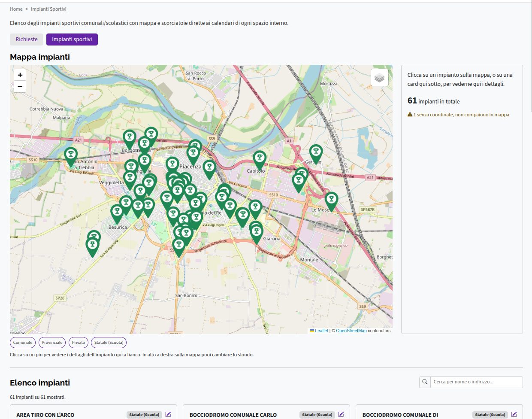Viewport: 532px width, 419px height.
Task: Toggle the Privata filter chip
Action: pyautogui.click(x=79, y=343)
